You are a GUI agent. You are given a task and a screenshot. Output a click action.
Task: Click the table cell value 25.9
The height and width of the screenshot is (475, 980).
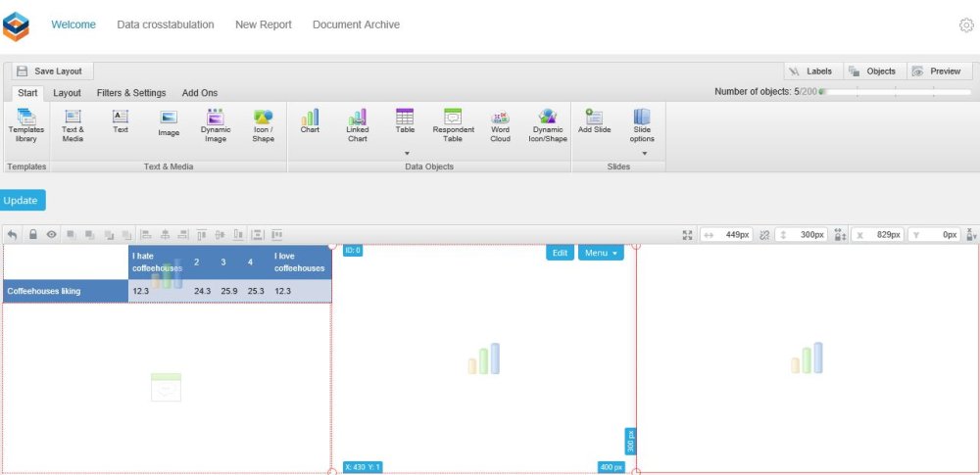point(228,291)
